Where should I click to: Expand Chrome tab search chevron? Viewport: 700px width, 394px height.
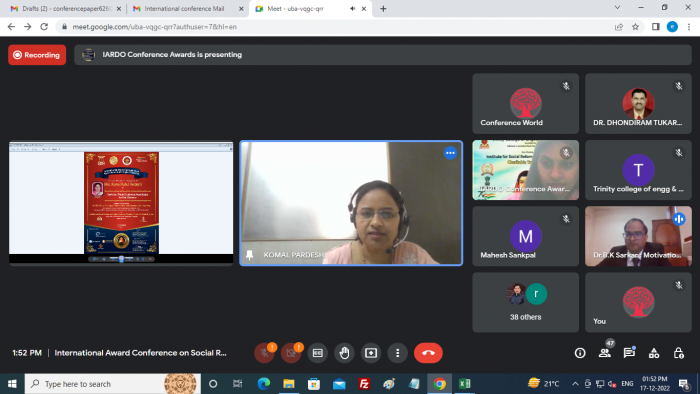pyautogui.click(x=617, y=8)
